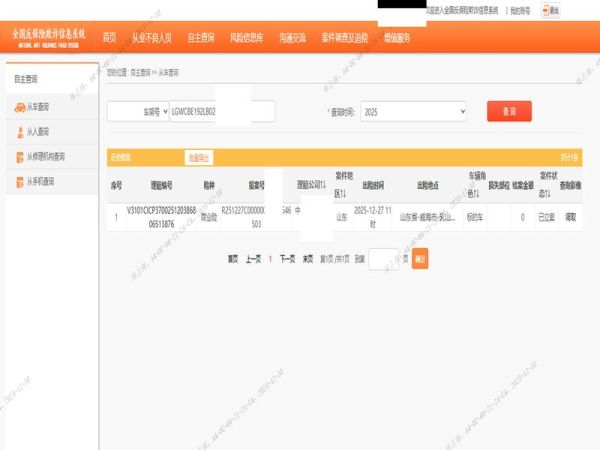Click the 从手机查询 sidebar icon

(18, 182)
